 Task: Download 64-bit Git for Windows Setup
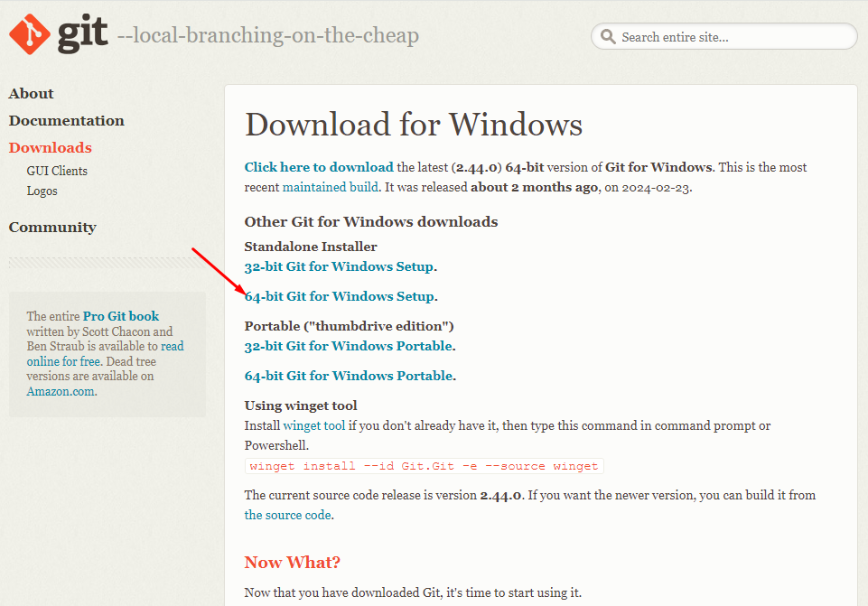click(x=340, y=296)
